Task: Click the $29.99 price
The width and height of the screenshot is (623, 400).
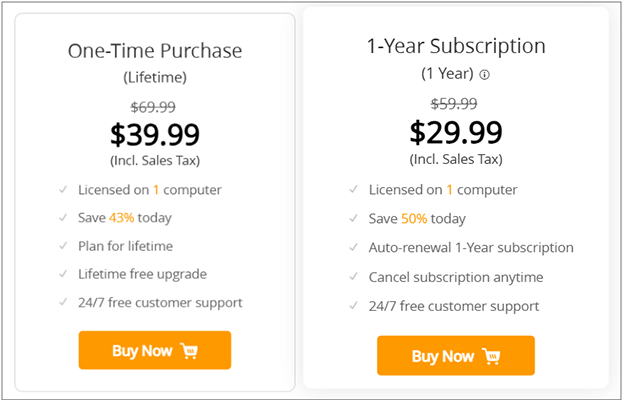Action: point(456,132)
